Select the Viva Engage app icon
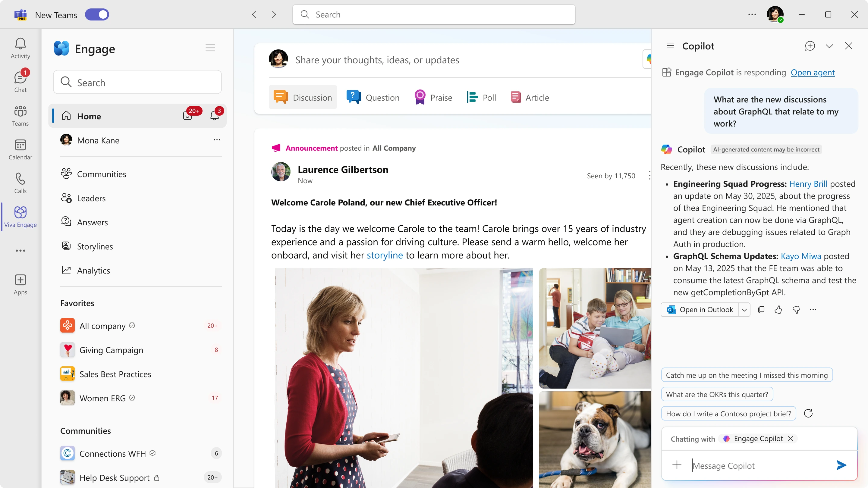Screen dimensions: 868x488 pyautogui.click(x=20, y=217)
